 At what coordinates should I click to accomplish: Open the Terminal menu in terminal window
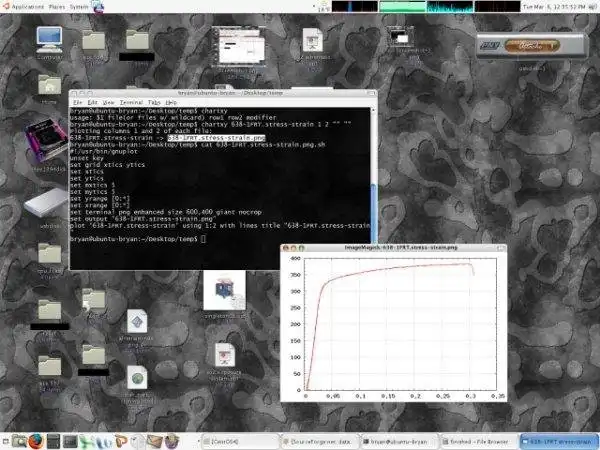pyautogui.click(x=131, y=103)
